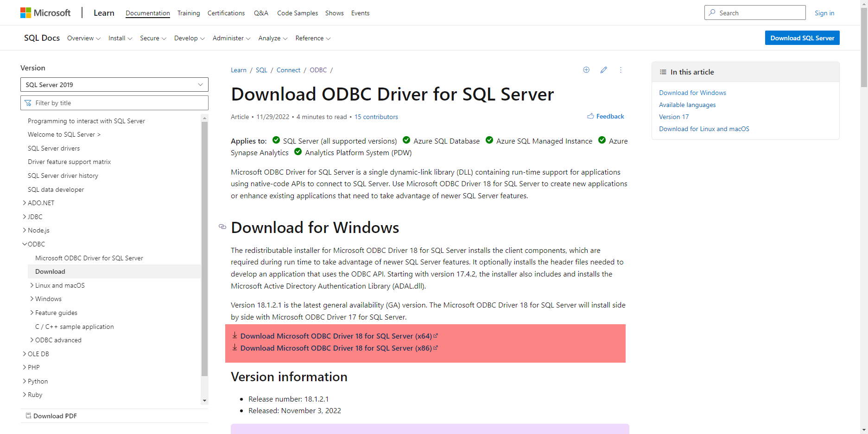The width and height of the screenshot is (868, 434).
Task: Expand the Ruby tree node
Action: [x=25, y=395]
